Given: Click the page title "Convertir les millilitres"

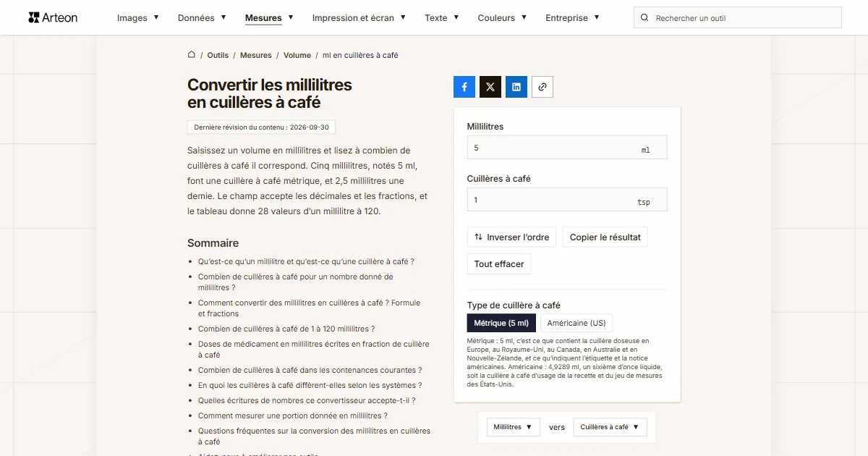Looking at the screenshot, I should click(x=270, y=93).
